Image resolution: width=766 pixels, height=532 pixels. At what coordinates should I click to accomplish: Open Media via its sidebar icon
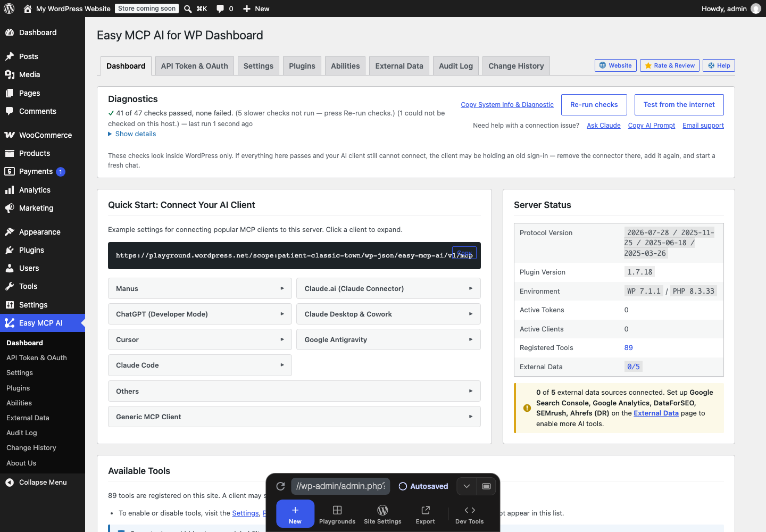pos(10,74)
